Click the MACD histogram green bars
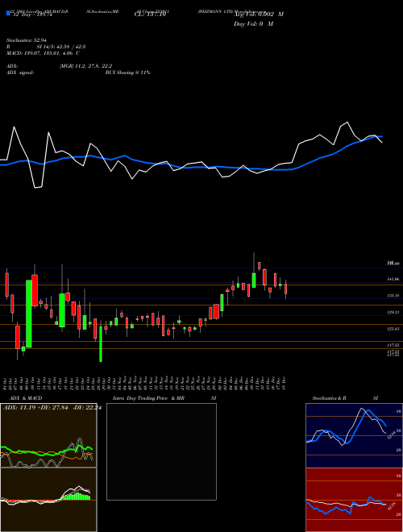403x532 pixels. coord(76,496)
